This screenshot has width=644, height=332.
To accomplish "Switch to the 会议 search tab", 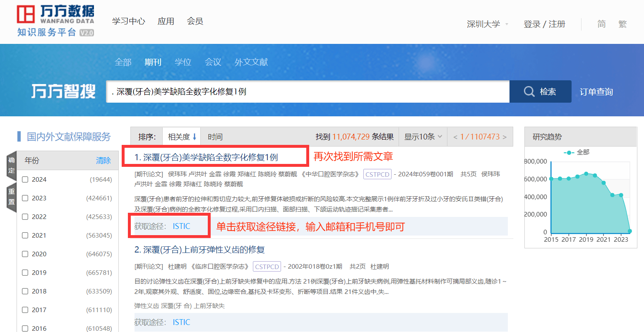I will tap(213, 62).
